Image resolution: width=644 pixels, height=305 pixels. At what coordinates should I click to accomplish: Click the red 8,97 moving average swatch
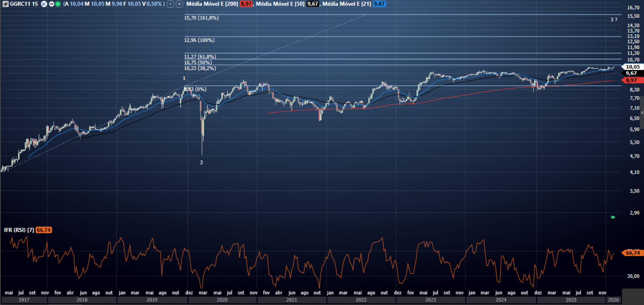[x=246, y=4]
